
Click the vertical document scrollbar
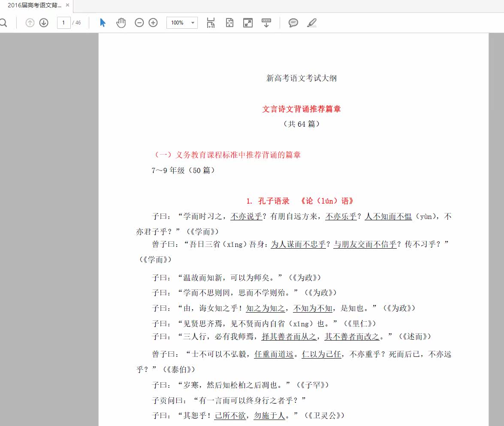501,172
